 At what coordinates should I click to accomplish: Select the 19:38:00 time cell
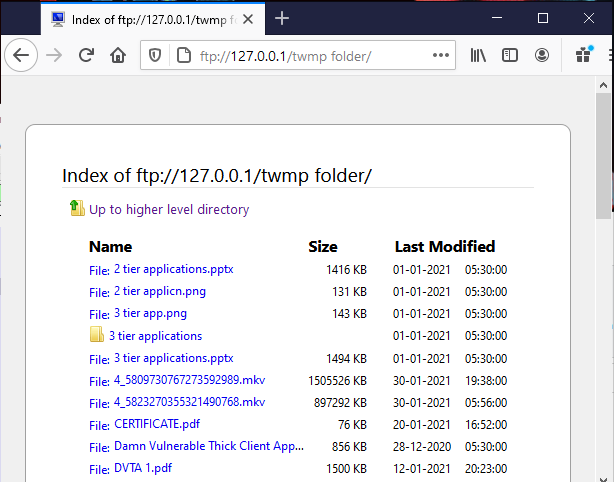point(486,381)
